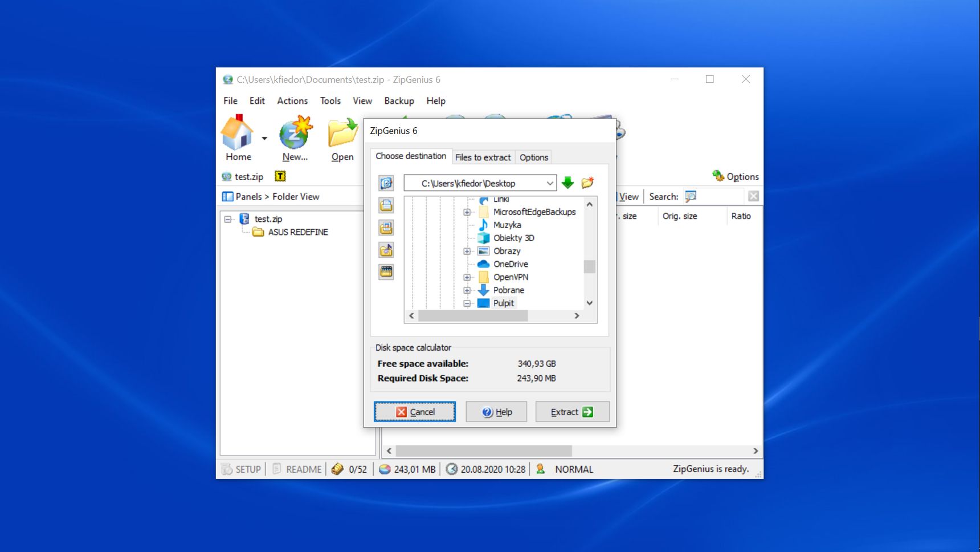980x552 pixels.
Task: Open the destination path dropdown
Action: [550, 183]
